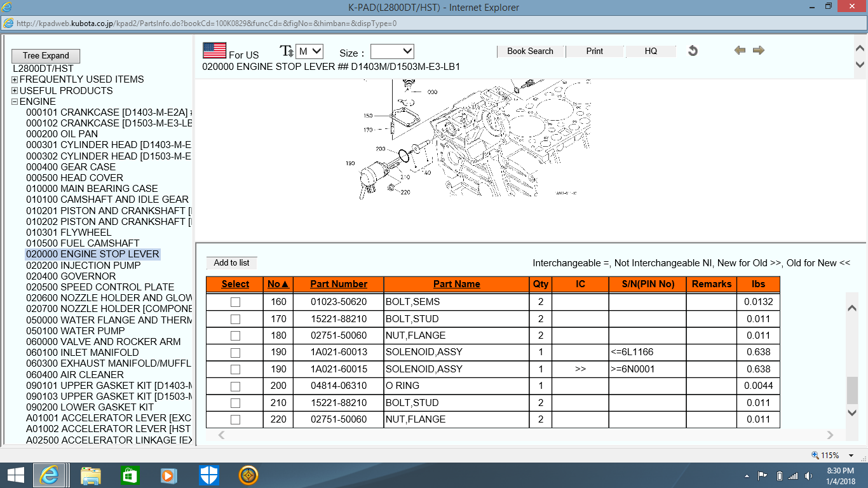Click the parts table vertical scrollbar thumb
The width and height of the screenshot is (868, 488).
point(853,390)
